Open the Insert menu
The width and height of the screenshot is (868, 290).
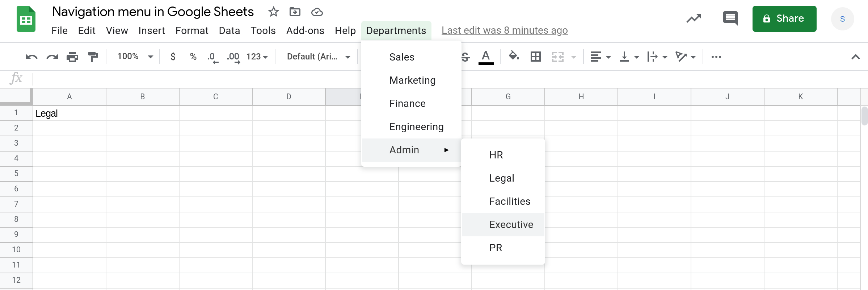tap(151, 30)
